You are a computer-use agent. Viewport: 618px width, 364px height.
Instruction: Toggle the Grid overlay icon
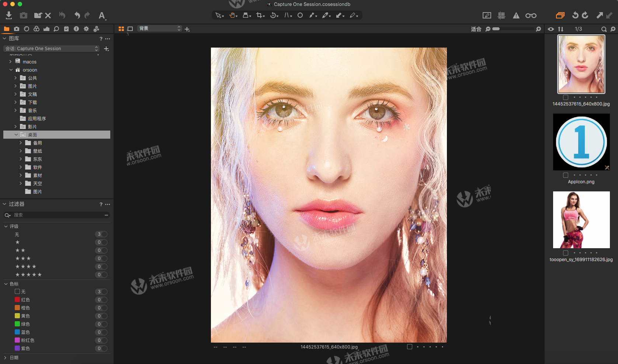(x=501, y=15)
